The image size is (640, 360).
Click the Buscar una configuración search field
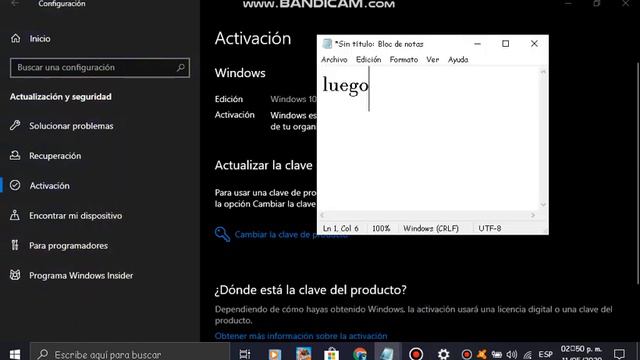click(100, 68)
